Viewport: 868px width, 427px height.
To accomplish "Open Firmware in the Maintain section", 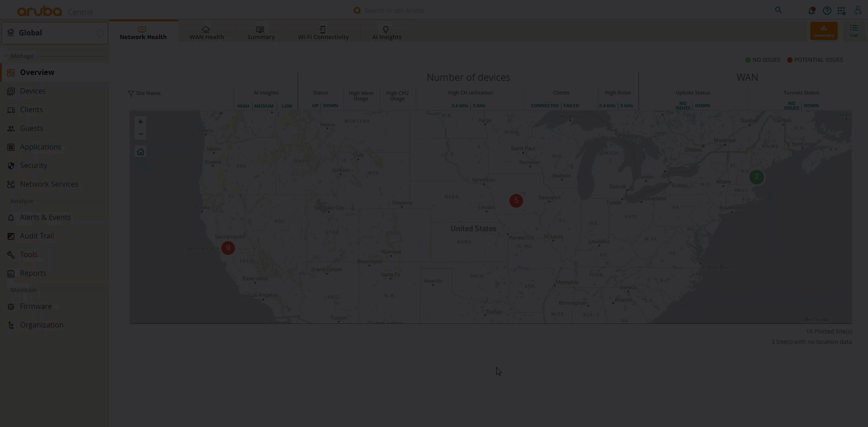I will tap(35, 306).
